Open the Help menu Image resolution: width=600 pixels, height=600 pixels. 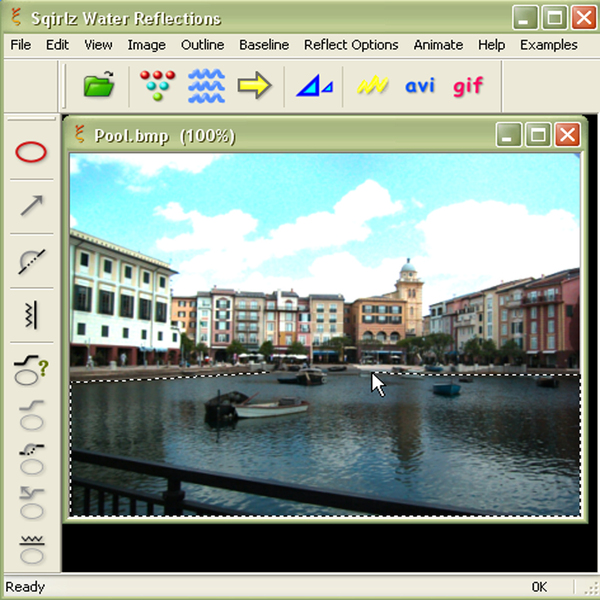pyautogui.click(x=491, y=45)
